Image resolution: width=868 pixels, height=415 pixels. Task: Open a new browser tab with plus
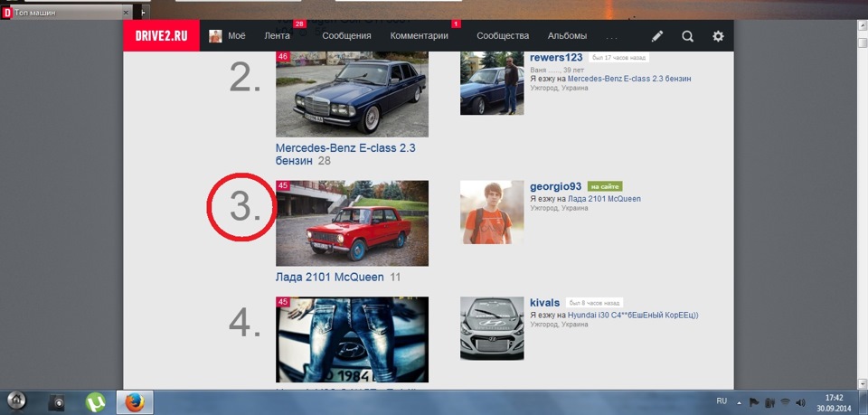point(145,12)
